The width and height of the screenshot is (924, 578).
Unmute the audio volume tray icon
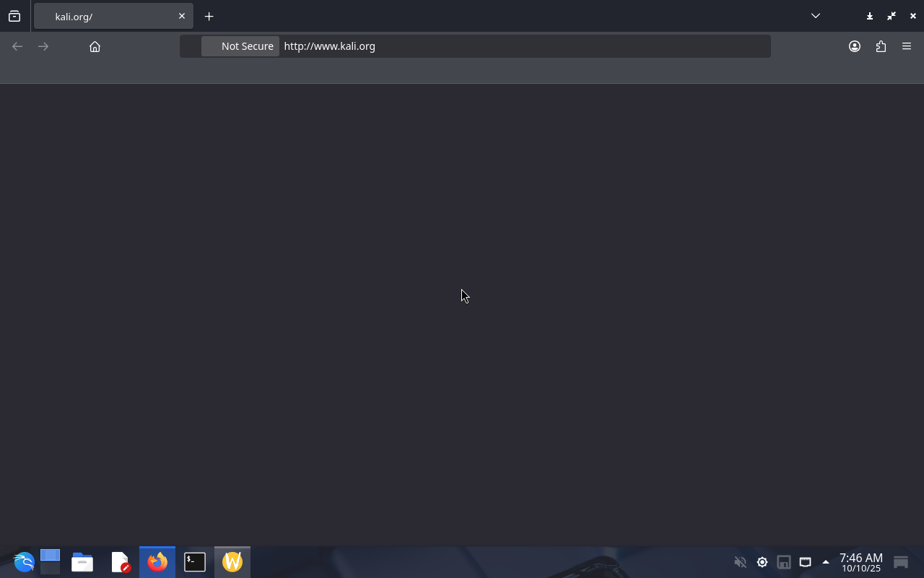click(740, 562)
